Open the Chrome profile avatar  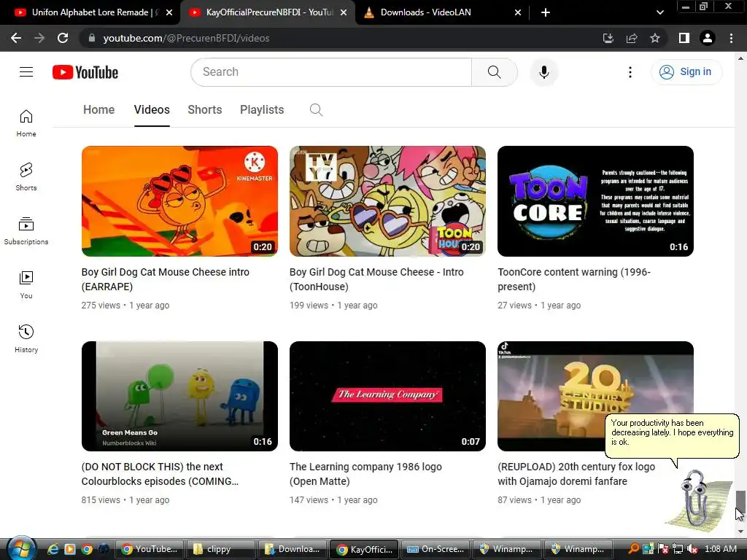708,38
